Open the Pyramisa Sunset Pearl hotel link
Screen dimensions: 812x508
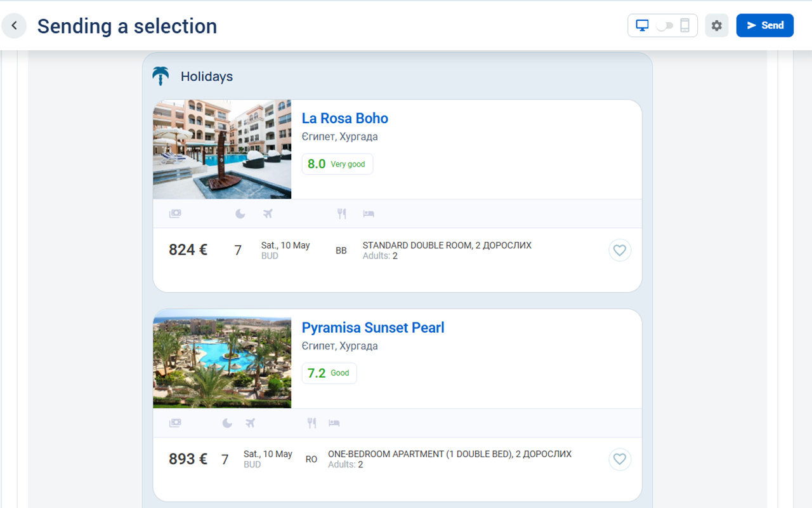[372, 328]
